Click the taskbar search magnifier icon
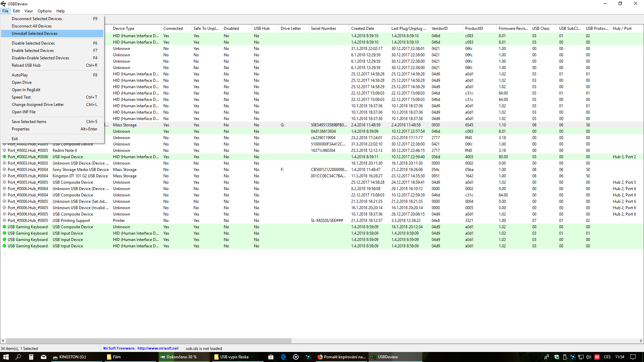This screenshot has height=362, width=644. pos(18,357)
